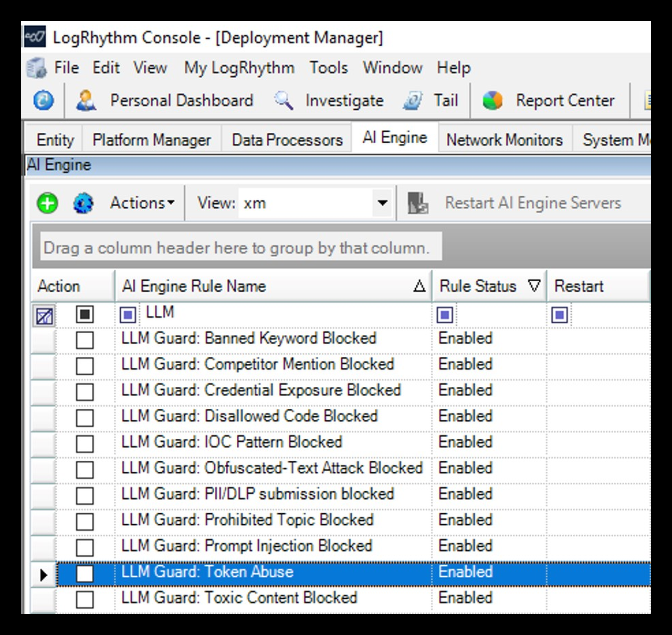
Task: Sort by AI Engine Rule Name header
Action: coord(273,286)
